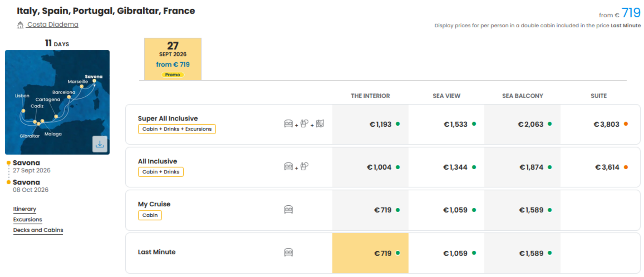
Task: Open the Costa Diadema ship link
Action: pos(53,25)
